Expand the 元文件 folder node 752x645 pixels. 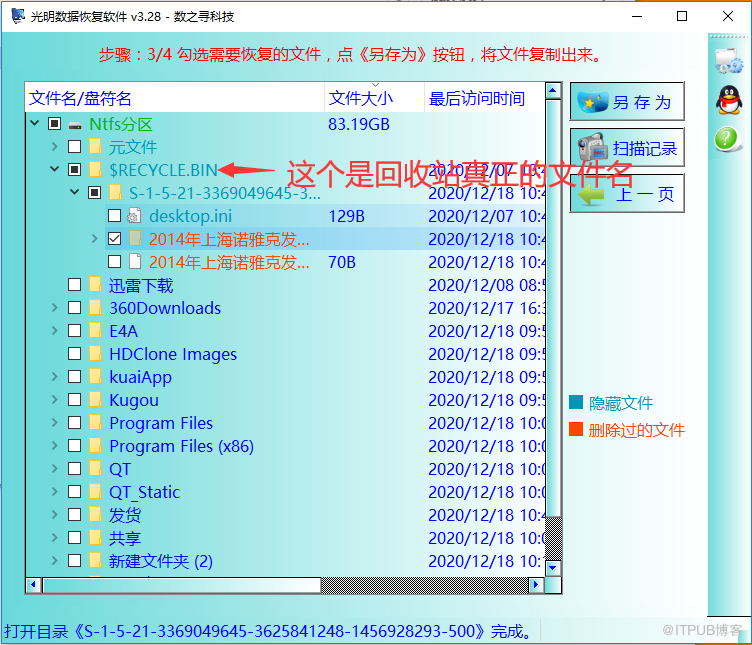[x=54, y=146]
